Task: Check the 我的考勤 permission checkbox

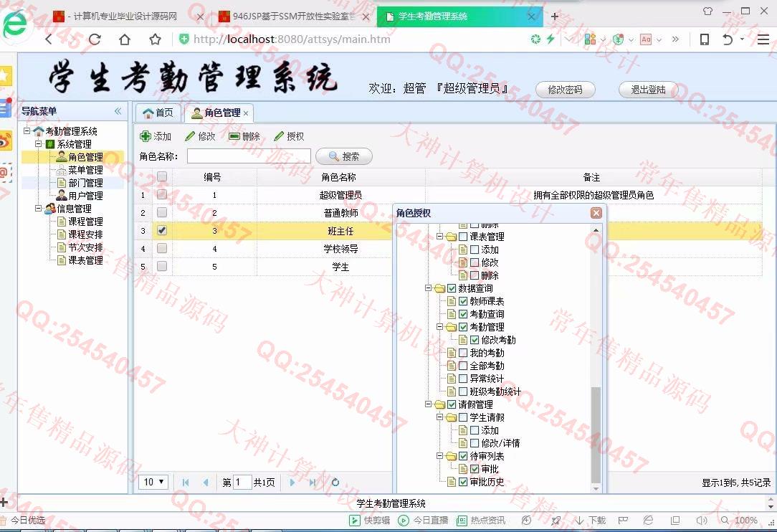Action: (463, 353)
